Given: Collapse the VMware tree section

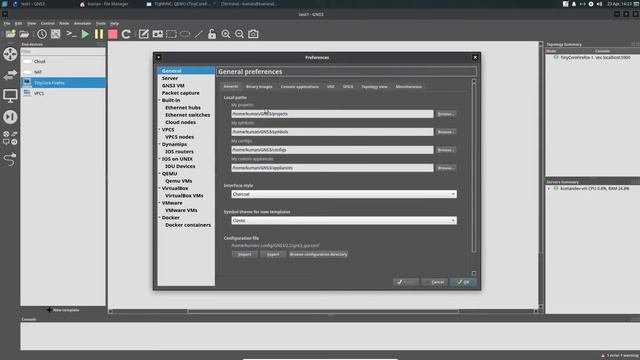Looking at the screenshot, I should (160, 203).
